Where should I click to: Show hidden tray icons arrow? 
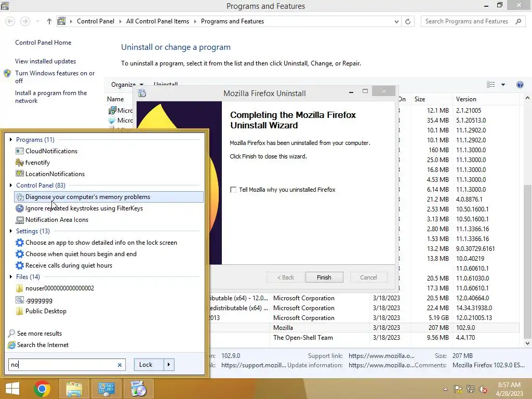(x=445, y=389)
